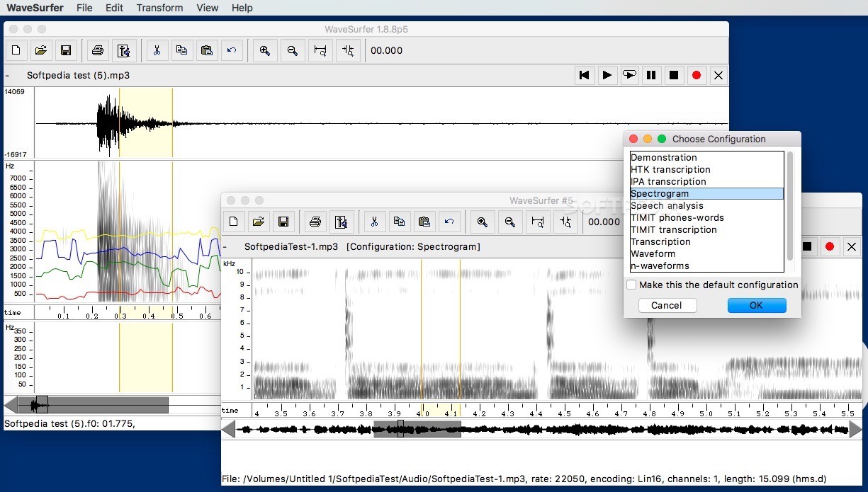The width and height of the screenshot is (868, 492).
Task: Select Waveform configuration entry
Action: click(x=706, y=254)
